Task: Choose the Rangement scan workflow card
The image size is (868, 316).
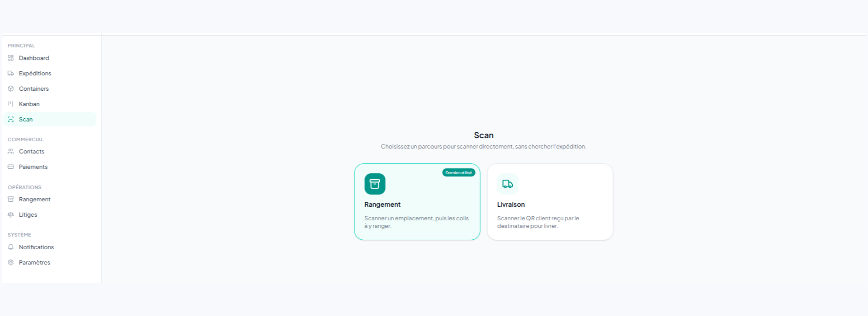Action: pyautogui.click(x=417, y=202)
